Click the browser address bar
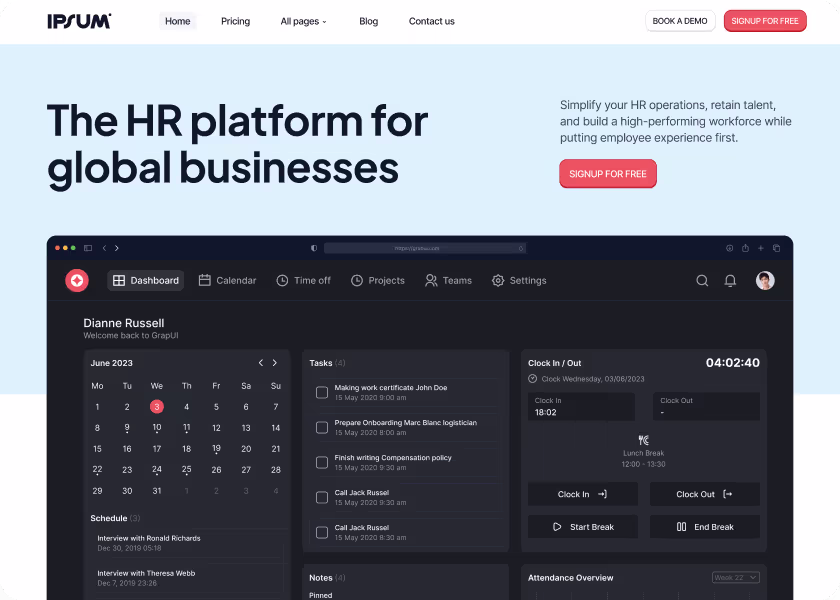The width and height of the screenshot is (840, 600). point(425,248)
